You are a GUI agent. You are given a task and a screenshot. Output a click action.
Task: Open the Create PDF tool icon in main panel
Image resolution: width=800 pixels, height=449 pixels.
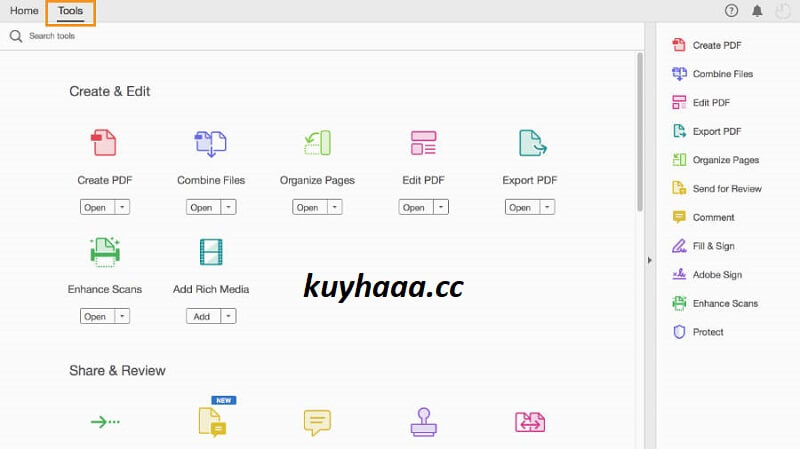pyautogui.click(x=104, y=142)
